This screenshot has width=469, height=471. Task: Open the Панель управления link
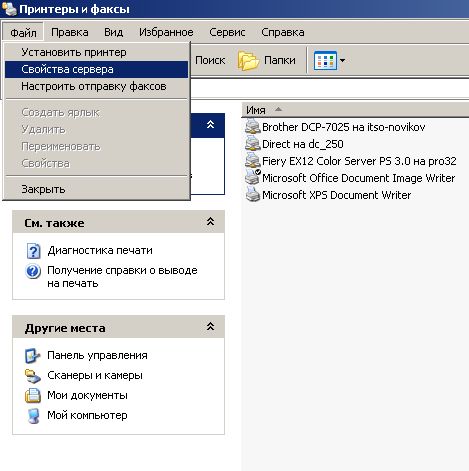pos(97,355)
